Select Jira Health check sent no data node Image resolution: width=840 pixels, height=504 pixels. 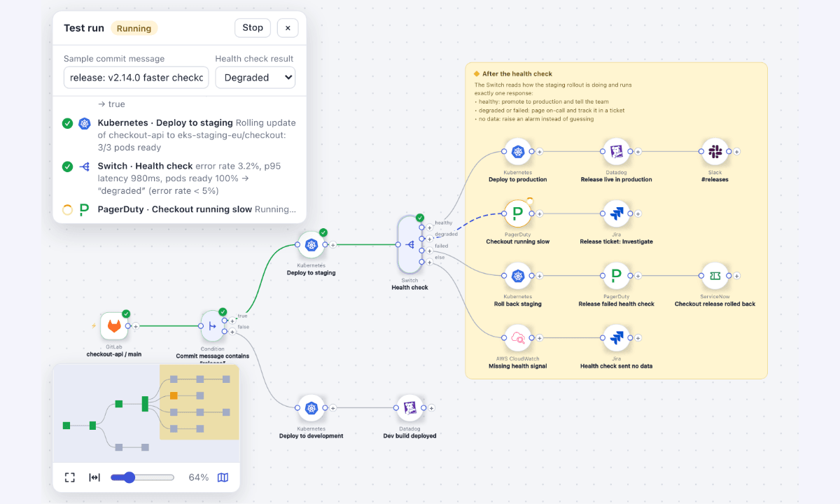[617, 338]
